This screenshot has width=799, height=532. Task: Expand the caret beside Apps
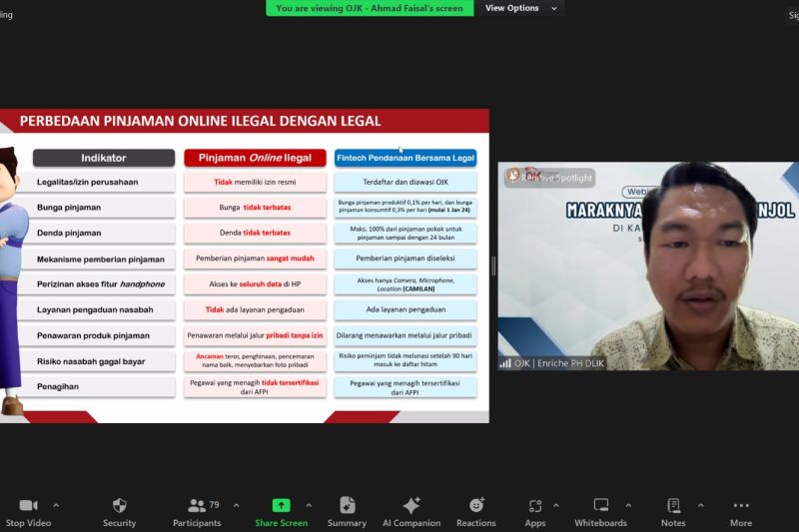pos(556,505)
